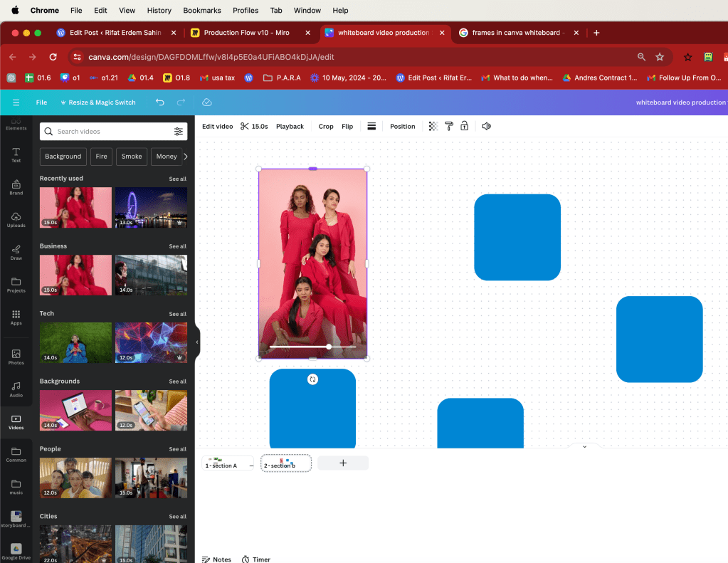Switch to Production Flow v10 Miro tab
728x563 pixels.
pyautogui.click(x=246, y=33)
